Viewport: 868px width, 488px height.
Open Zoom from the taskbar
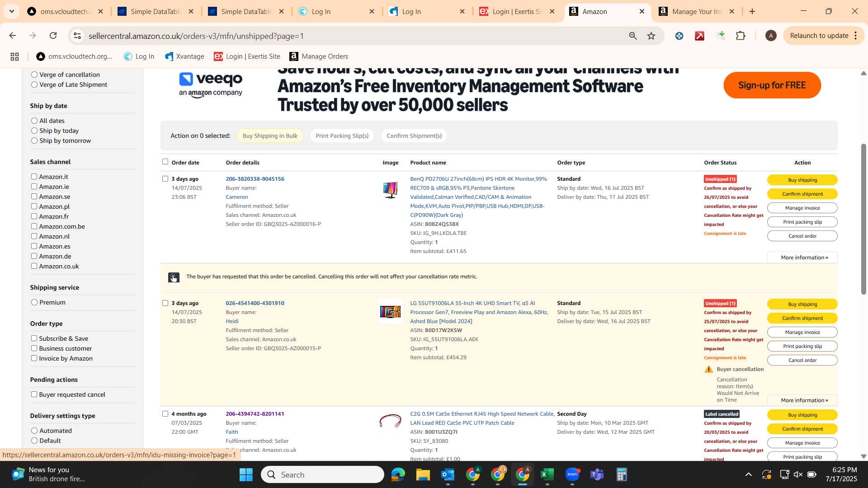572,474
